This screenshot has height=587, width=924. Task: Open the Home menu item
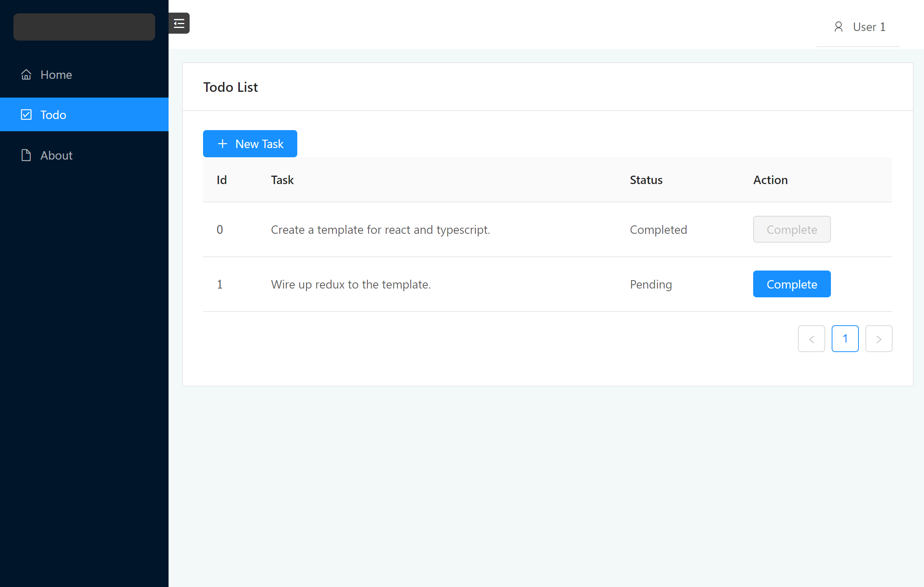click(56, 74)
